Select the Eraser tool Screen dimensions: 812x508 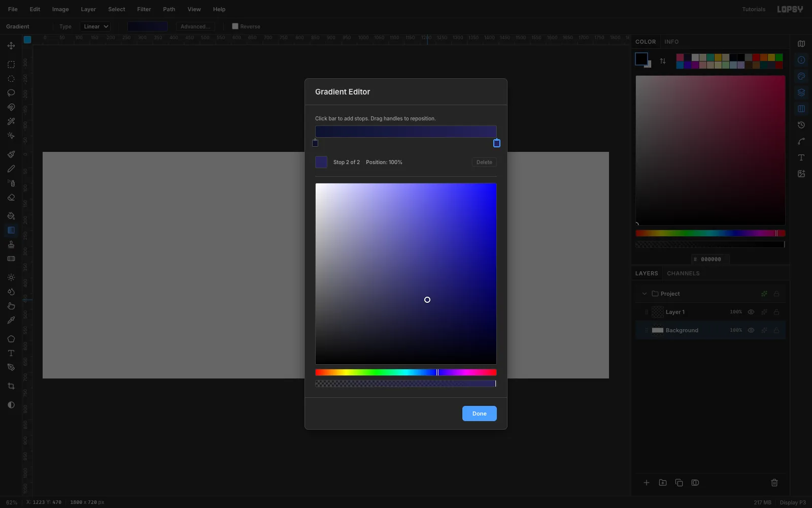pyautogui.click(x=11, y=197)
